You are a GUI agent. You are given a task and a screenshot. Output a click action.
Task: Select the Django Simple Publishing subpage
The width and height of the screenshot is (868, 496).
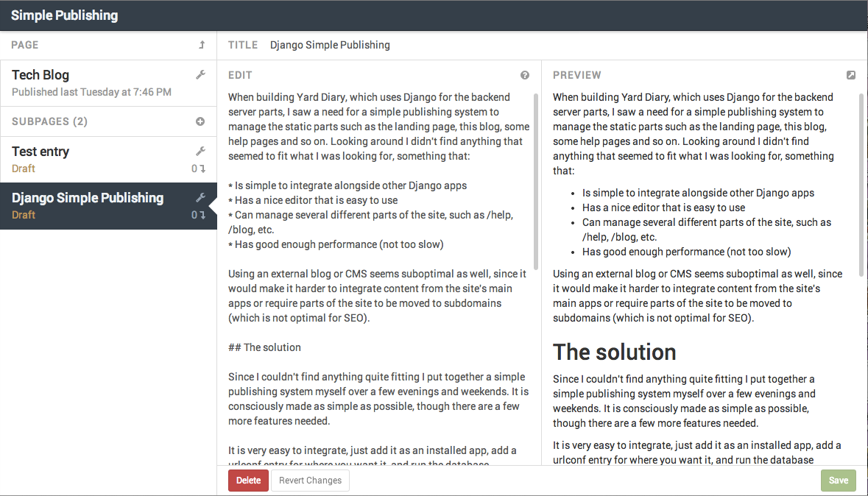pos(108,206)
